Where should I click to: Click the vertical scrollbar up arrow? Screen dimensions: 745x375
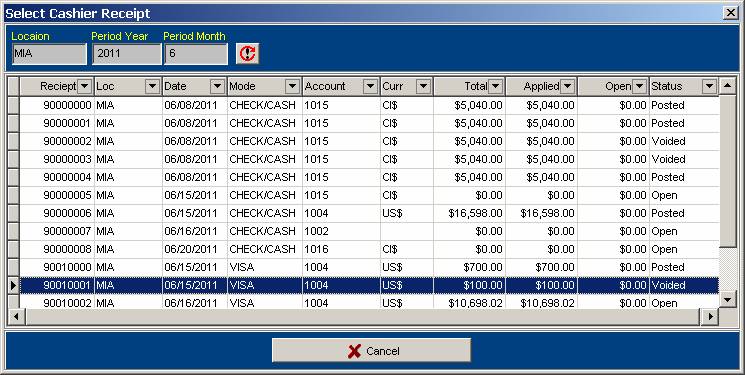pyautogui.click(x=728, y=86)
